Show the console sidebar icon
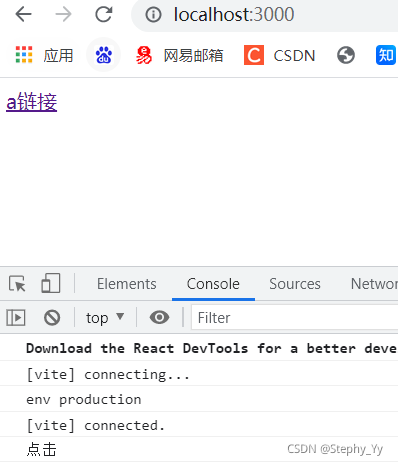 pos(16,317)
